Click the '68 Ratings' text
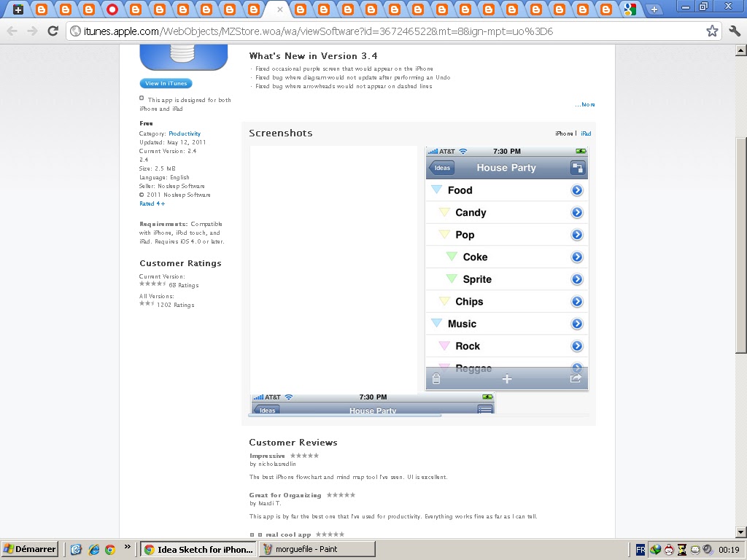Image resolution: width=747 pixels, height=560 pixels. click(183, 285)
